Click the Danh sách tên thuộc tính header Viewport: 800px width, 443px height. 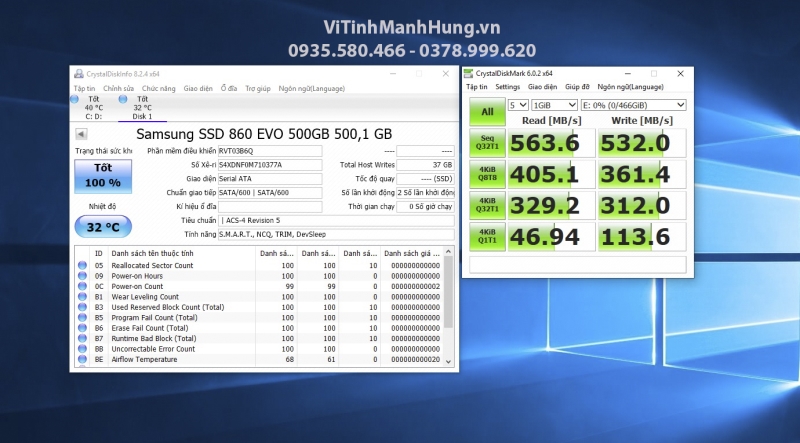[x=181, y=253]
